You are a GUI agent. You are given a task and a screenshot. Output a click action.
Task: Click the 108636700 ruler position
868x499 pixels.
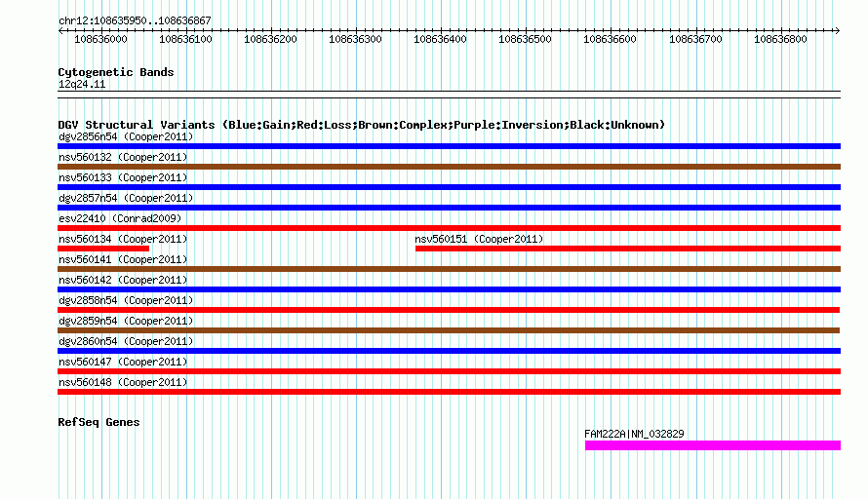point(695,39)
